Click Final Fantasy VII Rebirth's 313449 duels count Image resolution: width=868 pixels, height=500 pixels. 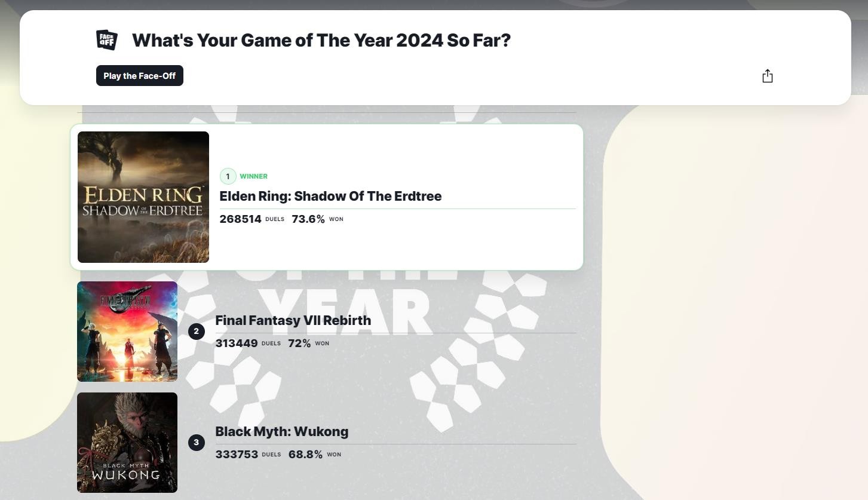click(x=237, y=343)
